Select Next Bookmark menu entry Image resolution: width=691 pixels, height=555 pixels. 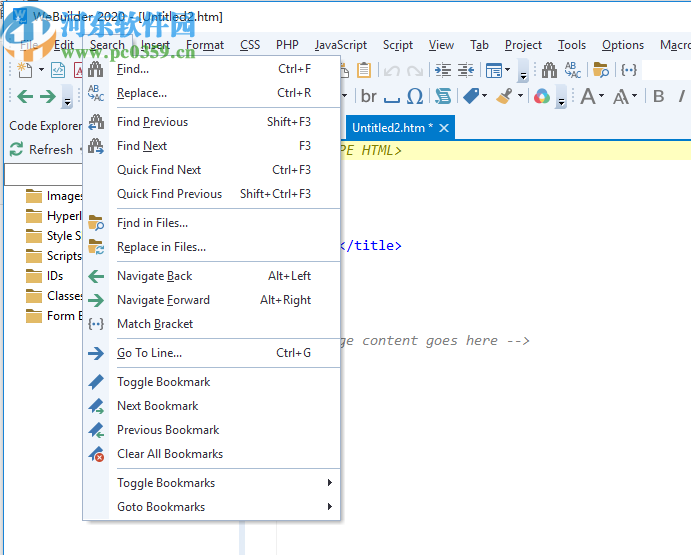tap(212, 406)
